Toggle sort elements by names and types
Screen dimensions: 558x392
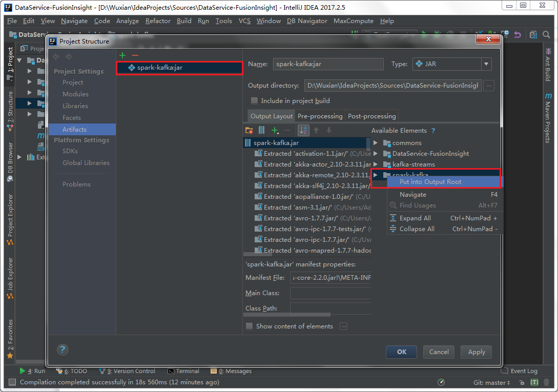303,130
